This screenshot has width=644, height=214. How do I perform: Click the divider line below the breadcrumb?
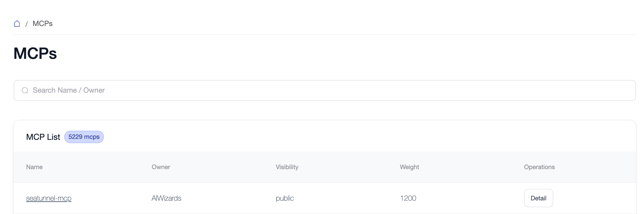coord(325,34)
